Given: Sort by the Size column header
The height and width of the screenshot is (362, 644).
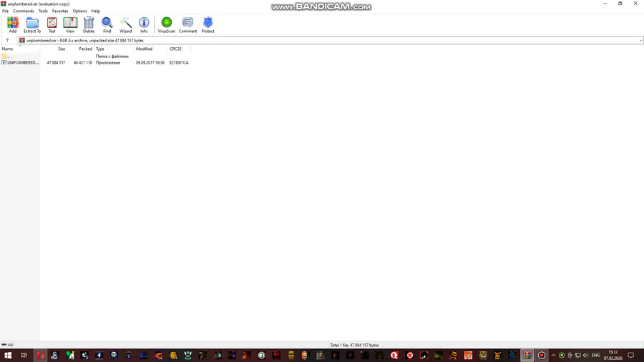Looking at the screenshot, I should (54, 49).
